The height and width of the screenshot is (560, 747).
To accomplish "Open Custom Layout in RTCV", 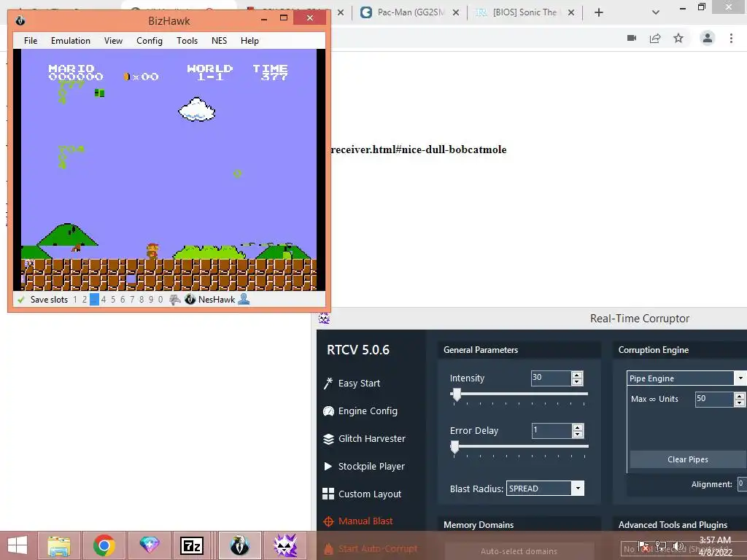I will pyautogui.click(x=369, y=494).
